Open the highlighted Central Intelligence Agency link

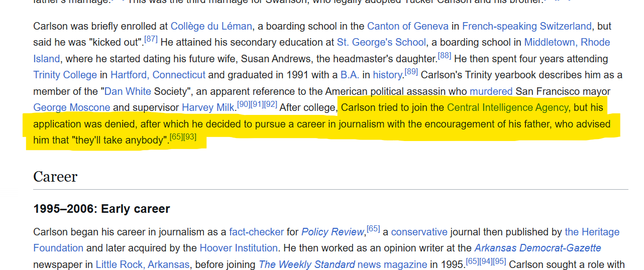pyautogui.click(x=507, y=107)
